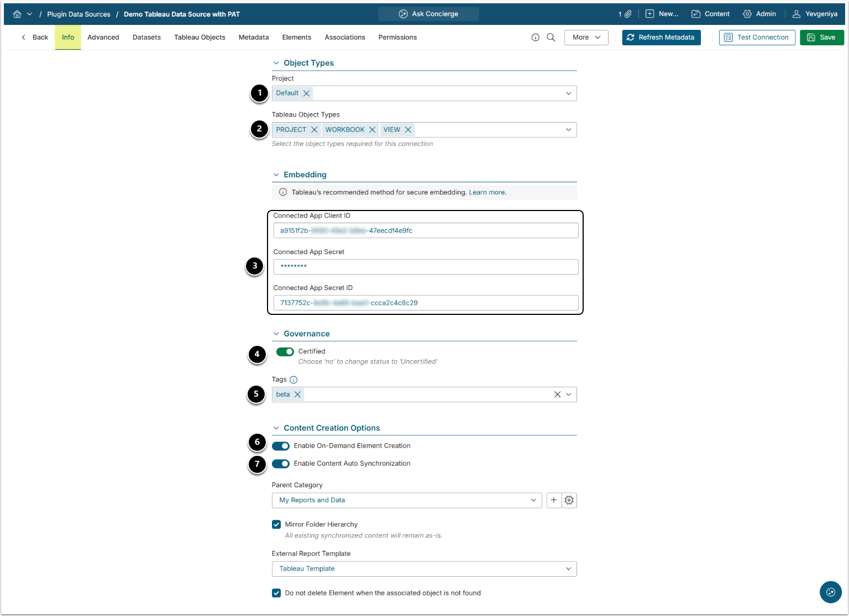
Task: Switch to the Advanced tab
Action: [103, 38]
